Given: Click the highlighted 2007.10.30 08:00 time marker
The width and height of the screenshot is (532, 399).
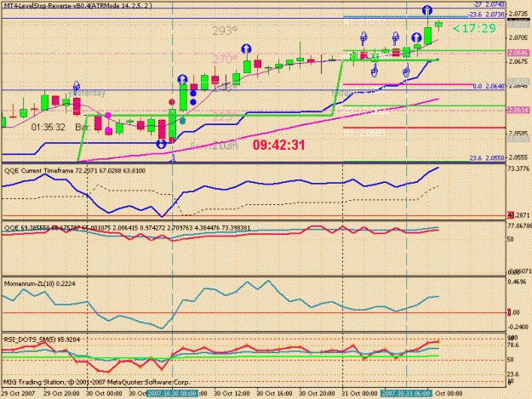Looking at the screenshot, I should (172, 393).
